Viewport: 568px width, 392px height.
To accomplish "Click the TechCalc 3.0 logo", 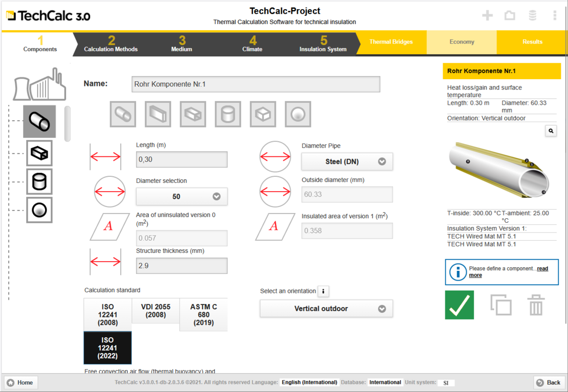I will point(48,15).
